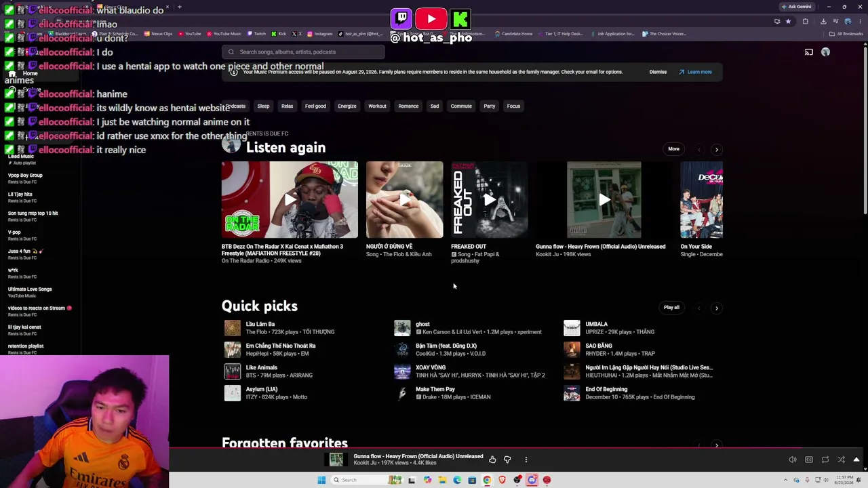Expand the player page with the up arrow
Viewport: 868px width, 488px height.
coord(856,460)
